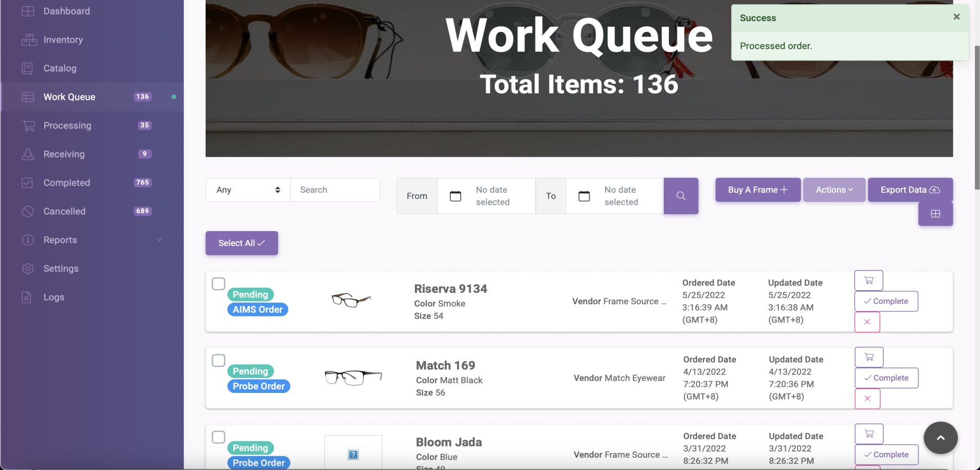Close the Success notification
The image size is (980, 470).
pos(956,17)
